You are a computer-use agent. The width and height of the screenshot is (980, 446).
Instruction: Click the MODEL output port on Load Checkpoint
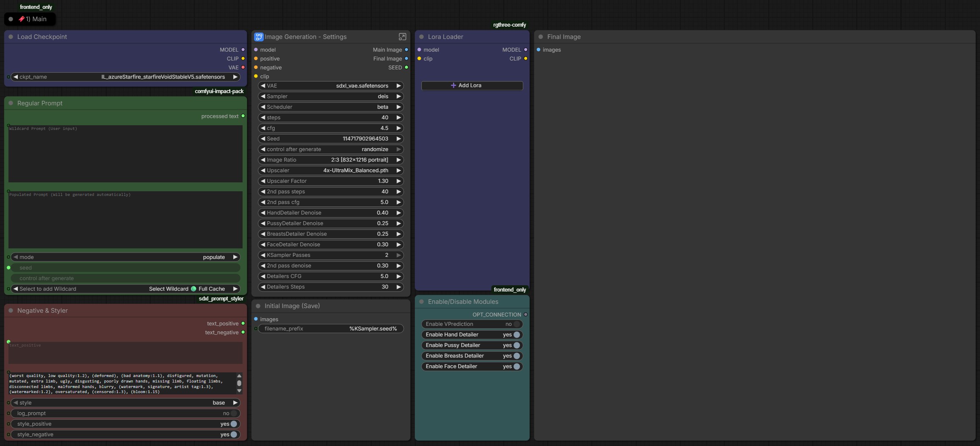coord(243,50)
